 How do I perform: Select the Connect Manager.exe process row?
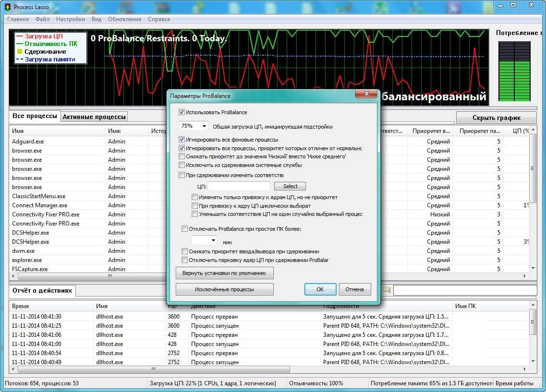pos(89,205)
